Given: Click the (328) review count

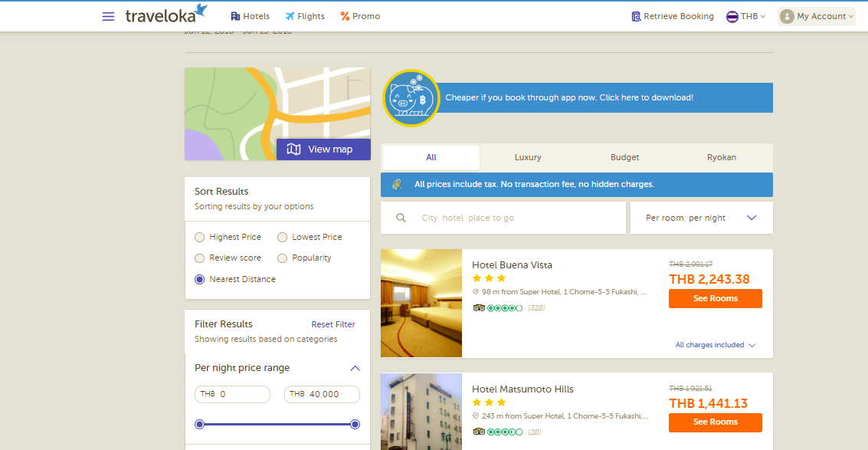Looking at the screenshot, I should pyautogui.click(x=536, y=308).
